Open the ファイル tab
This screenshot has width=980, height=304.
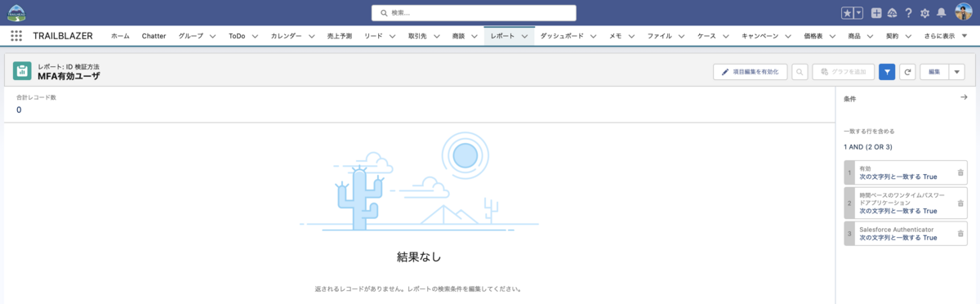(660, 36)
